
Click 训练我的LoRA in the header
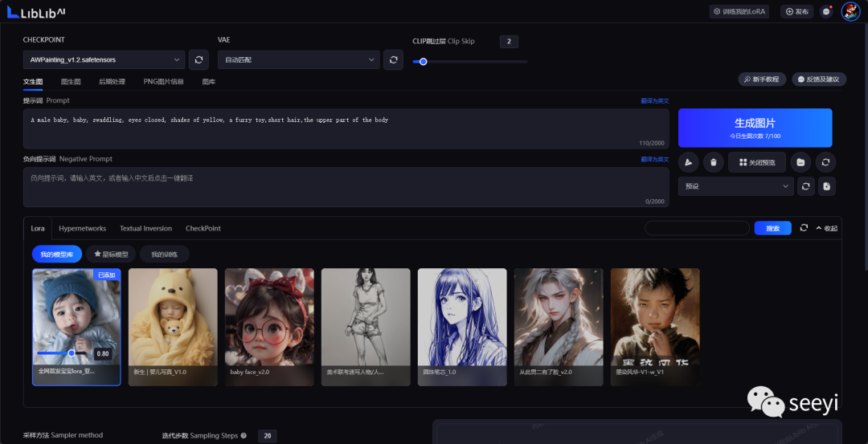(740, 11)
